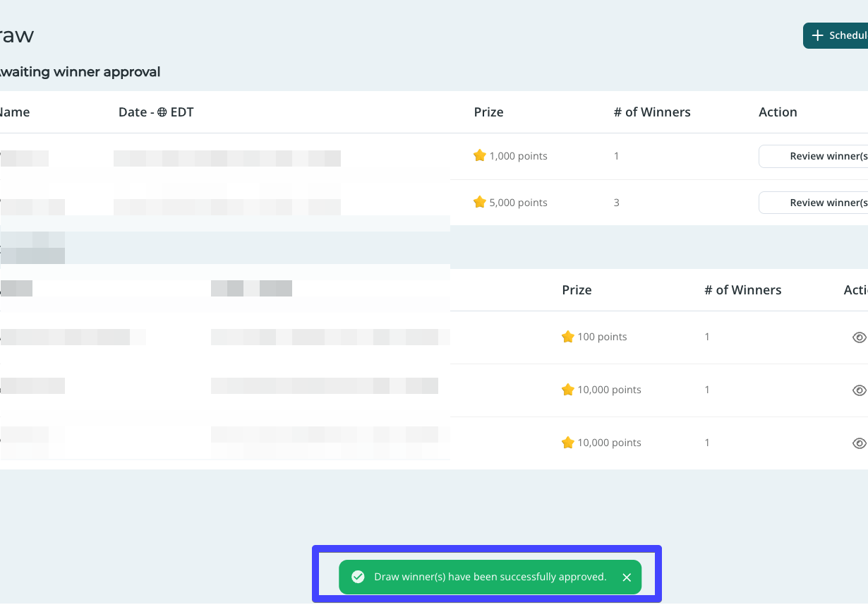Click the plus Schedule button

[836, 35]
